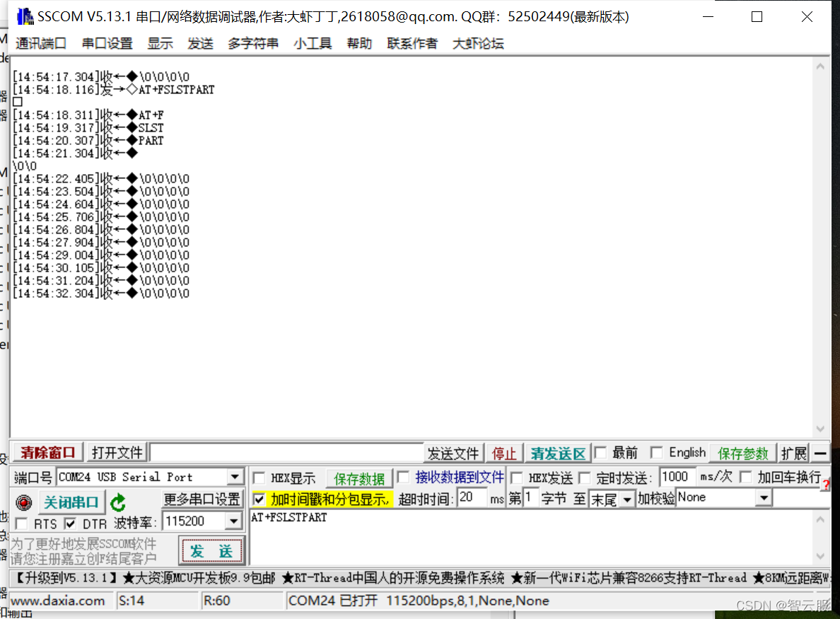Uncheck 加时间戳和分包显示 checkbox
840x619 pixels.
pyautogui.click(x=259, y=499)
